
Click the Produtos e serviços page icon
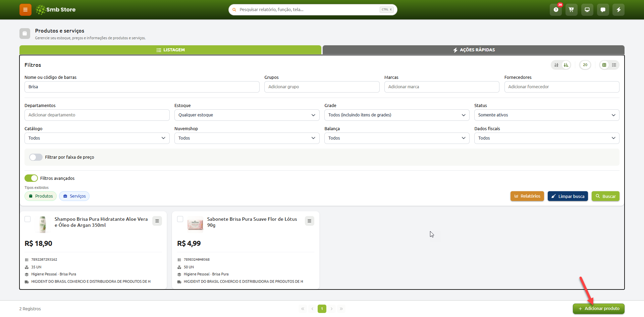(x=25, y=34)
